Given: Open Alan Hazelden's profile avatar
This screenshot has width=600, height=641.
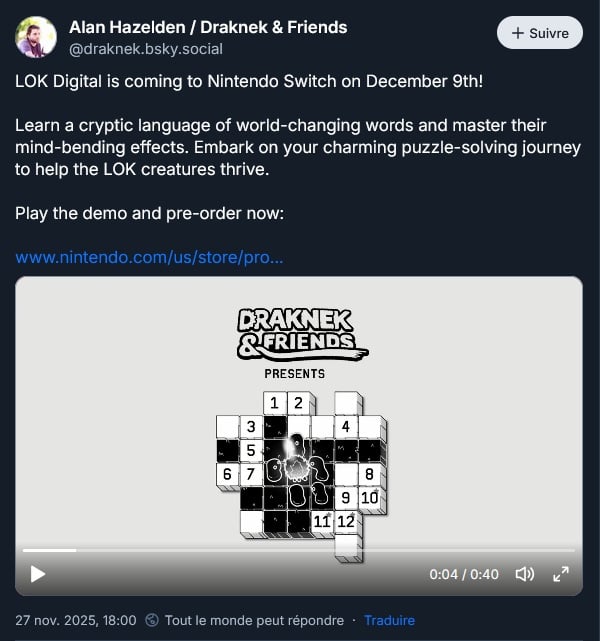Looking at the screenshot, I should point(36,37).
